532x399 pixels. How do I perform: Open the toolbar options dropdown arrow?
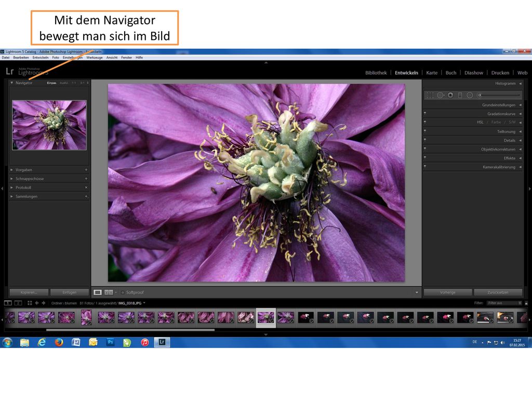(x=417, y=292)
